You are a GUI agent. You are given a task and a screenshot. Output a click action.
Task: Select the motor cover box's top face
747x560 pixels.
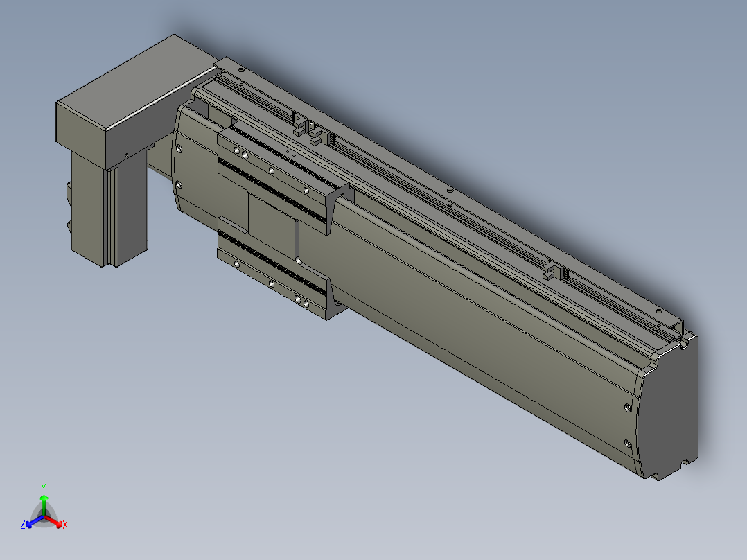point(138,81)
